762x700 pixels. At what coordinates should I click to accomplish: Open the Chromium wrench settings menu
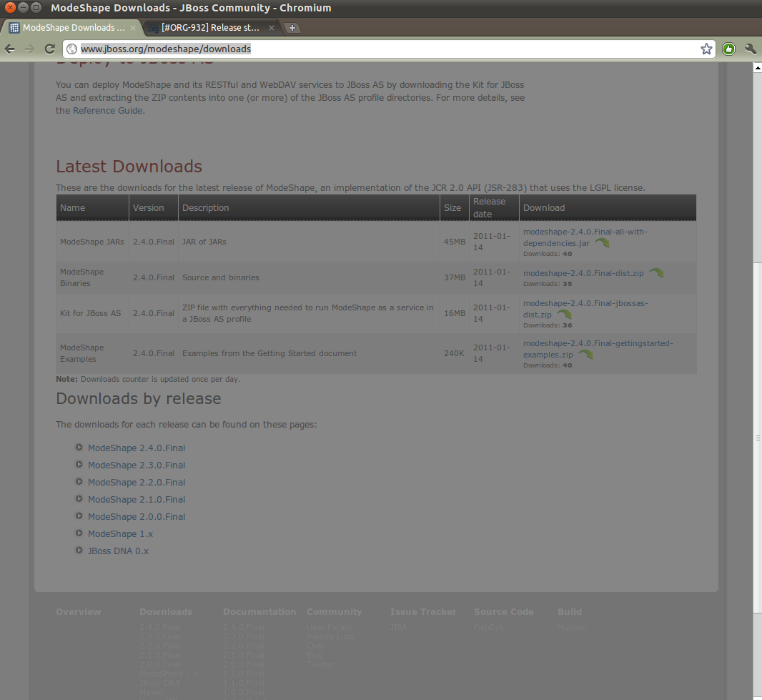click(x=751, y=49)
